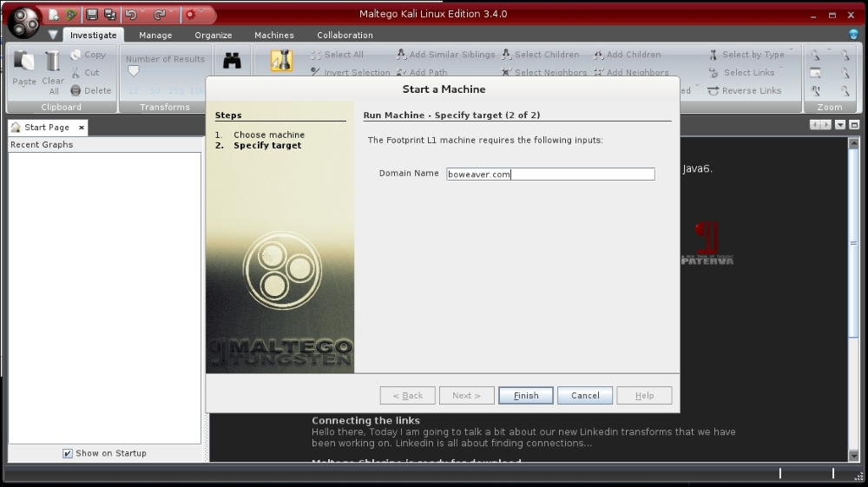Click the "Choose machine" step text

[x=269, y=135]
